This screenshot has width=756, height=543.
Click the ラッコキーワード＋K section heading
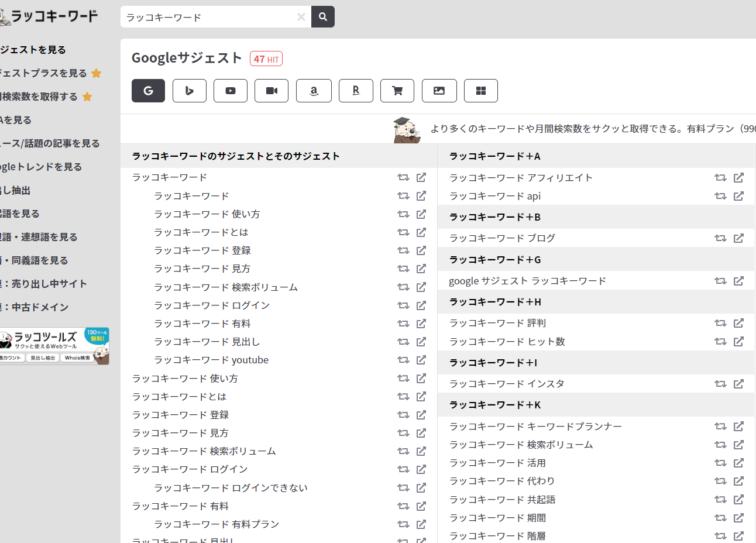click(495, 405)
